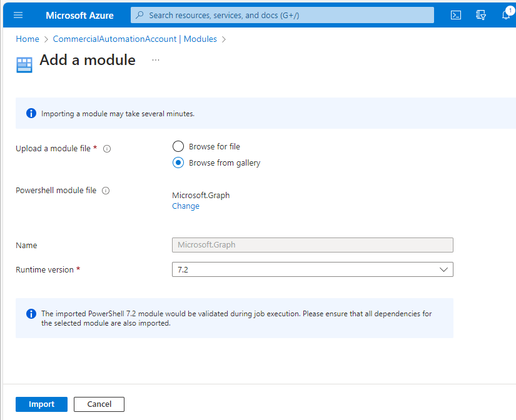
Task: Expand the breadcrumb chevron after Modules
Action: 223,39
